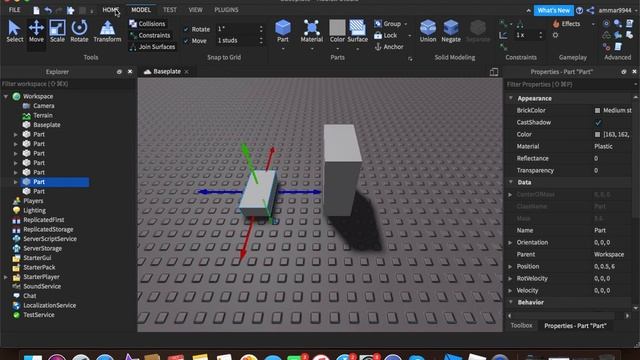Screen dimensions: 640x360
Task: Insert a new Part
Action: point(283,31)
